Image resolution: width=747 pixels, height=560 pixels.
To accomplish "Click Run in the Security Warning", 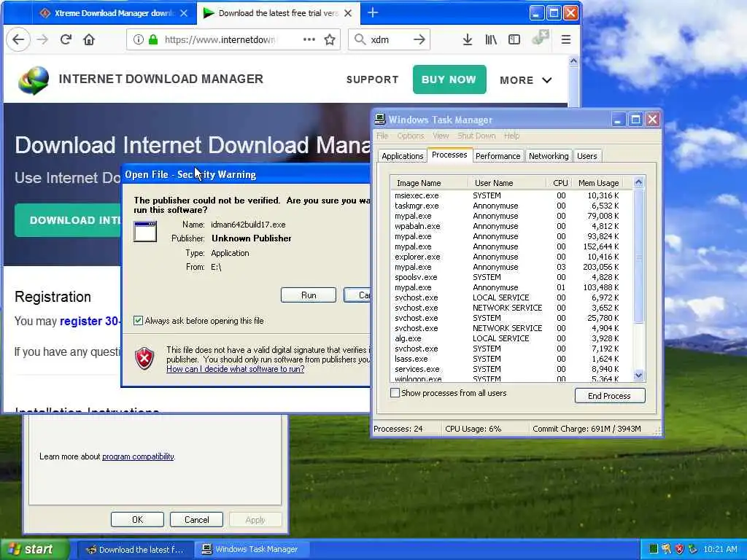I will point(309,295).
